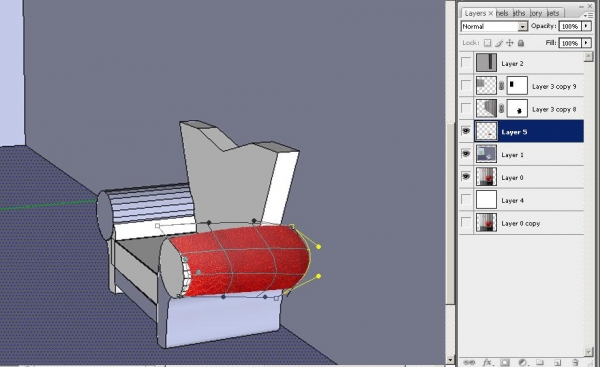Click upper yellow warp handle point
The width and height of the screenshot is (600, 367).
318,247
